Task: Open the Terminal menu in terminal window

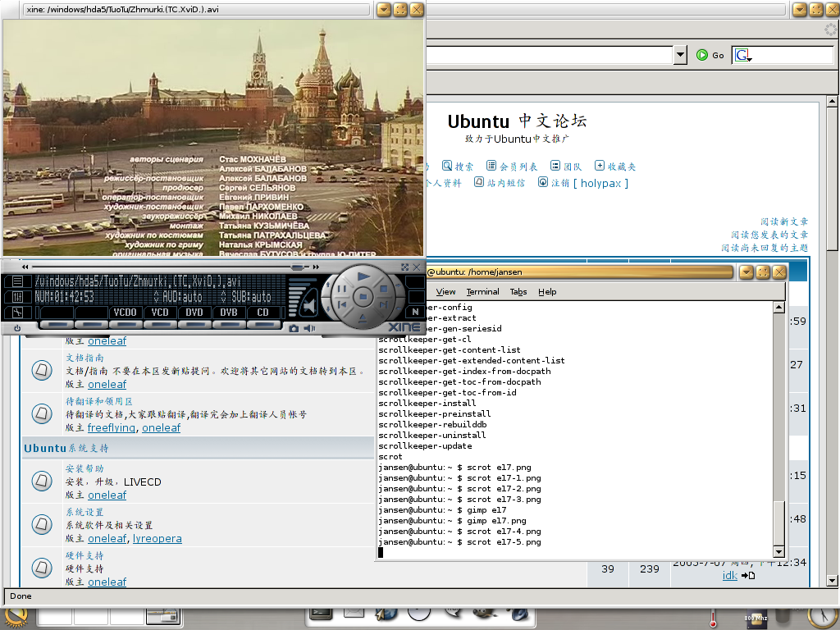Action: point(482,291)
